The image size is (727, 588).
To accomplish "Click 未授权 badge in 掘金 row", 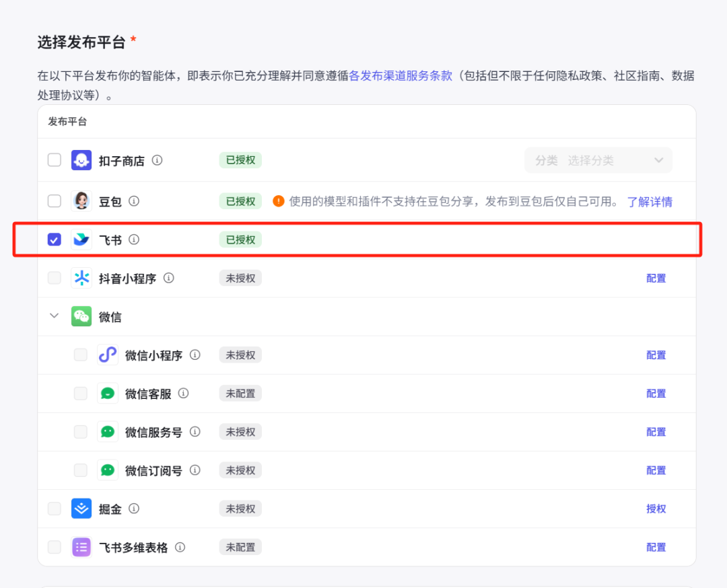I will [240, 509].
